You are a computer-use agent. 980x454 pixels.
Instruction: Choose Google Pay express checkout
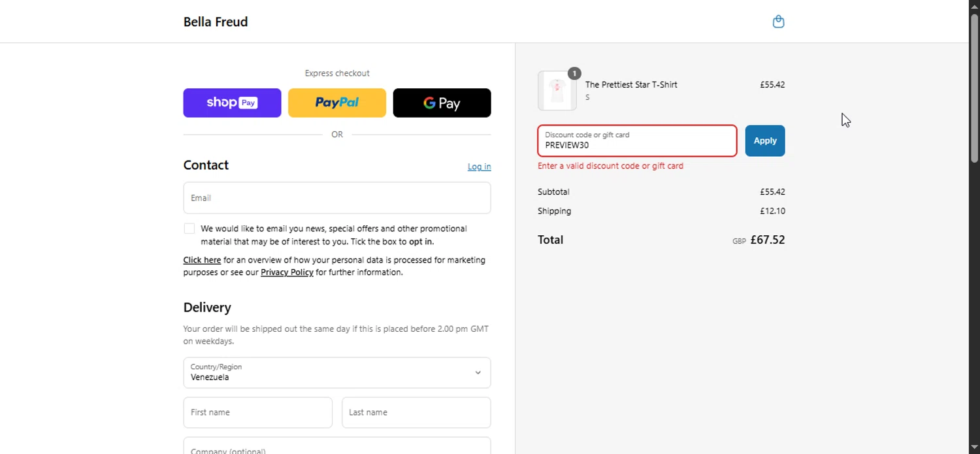(442, 103)
